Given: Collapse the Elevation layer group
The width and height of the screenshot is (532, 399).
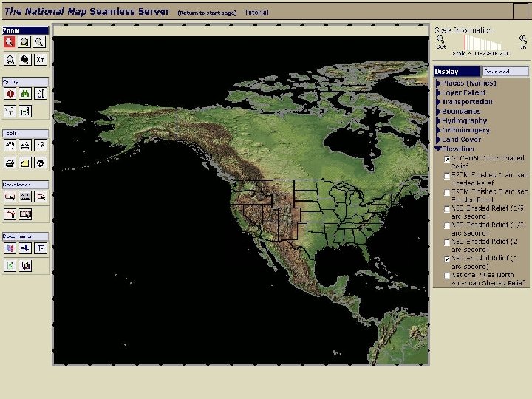Looking at the screenshot, I should [x=438, y=149].
